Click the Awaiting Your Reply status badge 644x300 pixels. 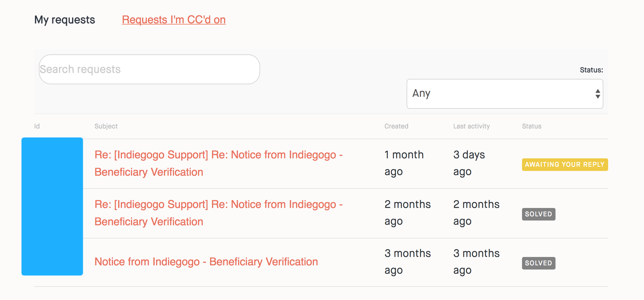point(565,165)
